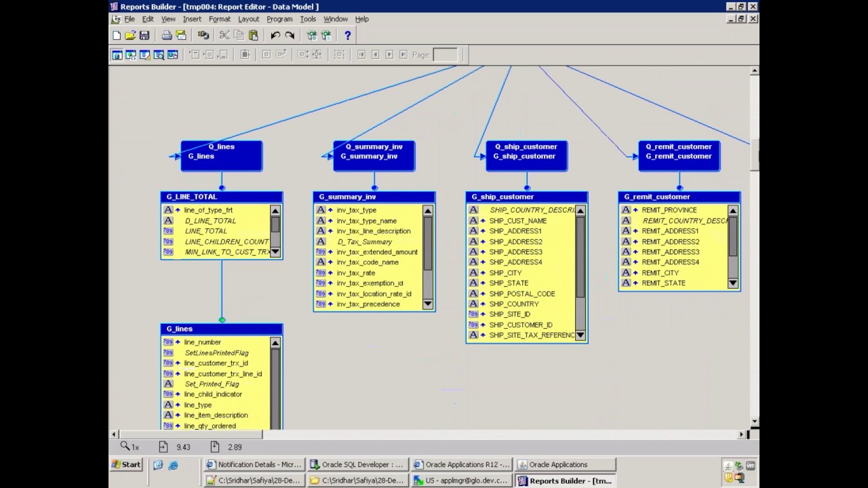This screenshot has height=488, width=868.
Task: Switch to the Web Source view icon
Action: pyautogui.click(x=131, y=55)
